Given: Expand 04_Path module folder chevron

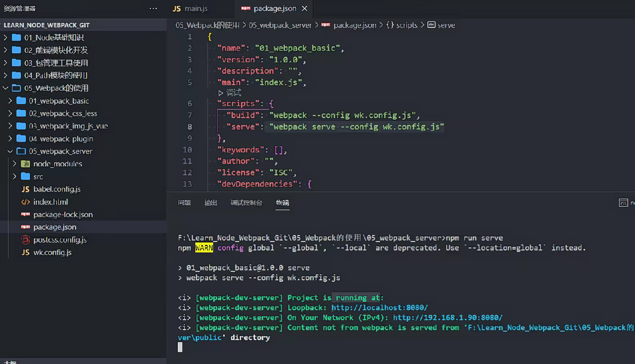Looking at the screenshot, I should tap(5, 75).
